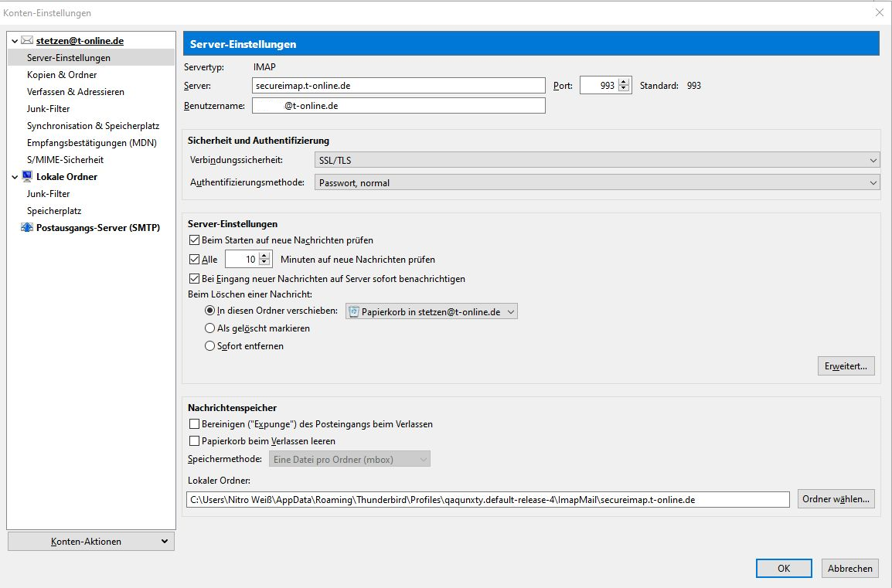Screen dimensions: 892x588
Task: Open the Verbindungssicherheit SSL/TLS dropdown
Action: (597, 160)
